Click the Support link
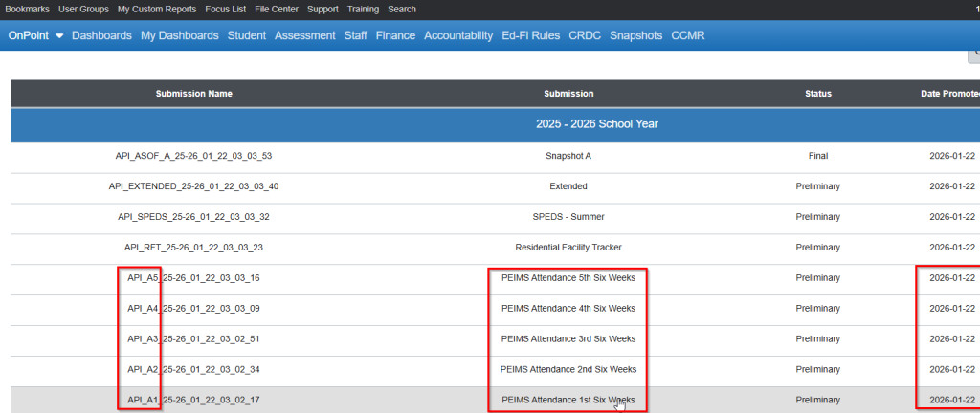This screenshot has width=980, height=413. click(x=323, y=9)
